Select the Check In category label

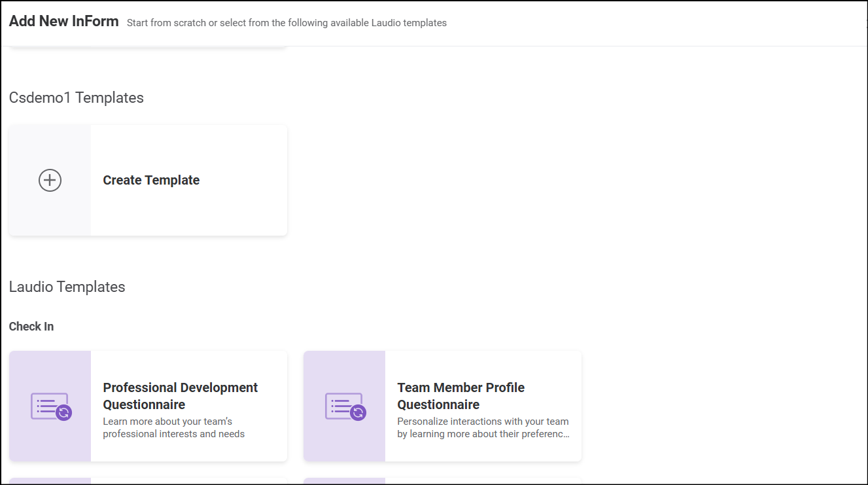pyautogui.click(x=31, y=327)
